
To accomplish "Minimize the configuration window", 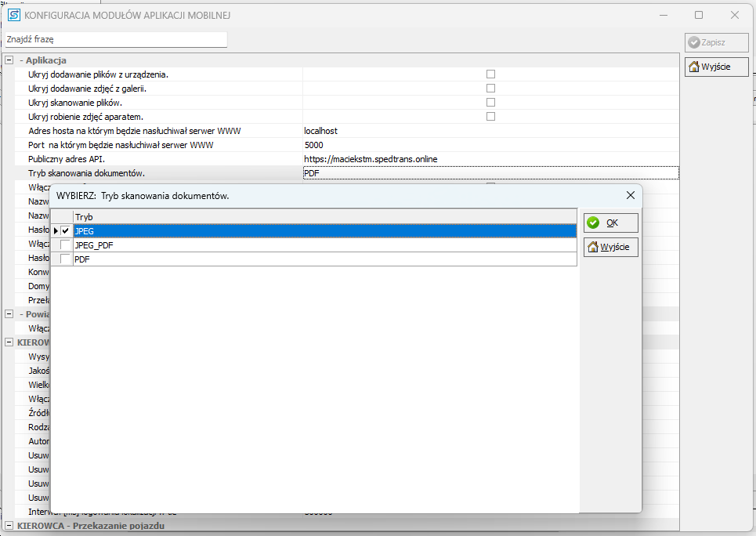I will [x=664, y=15].
